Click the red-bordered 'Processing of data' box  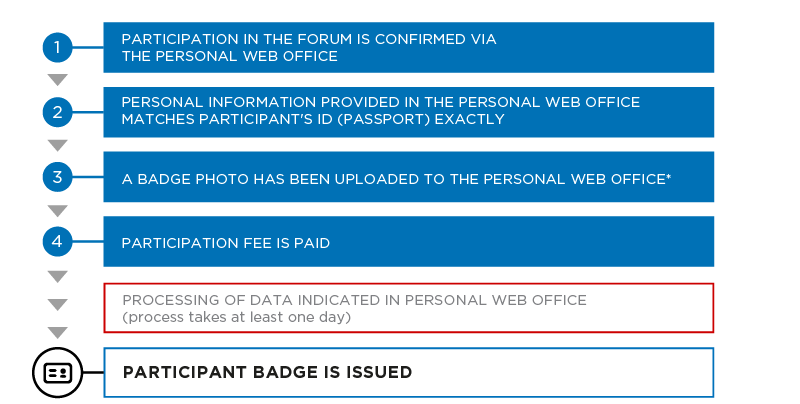pyautogui.click(x=409, y=308)
